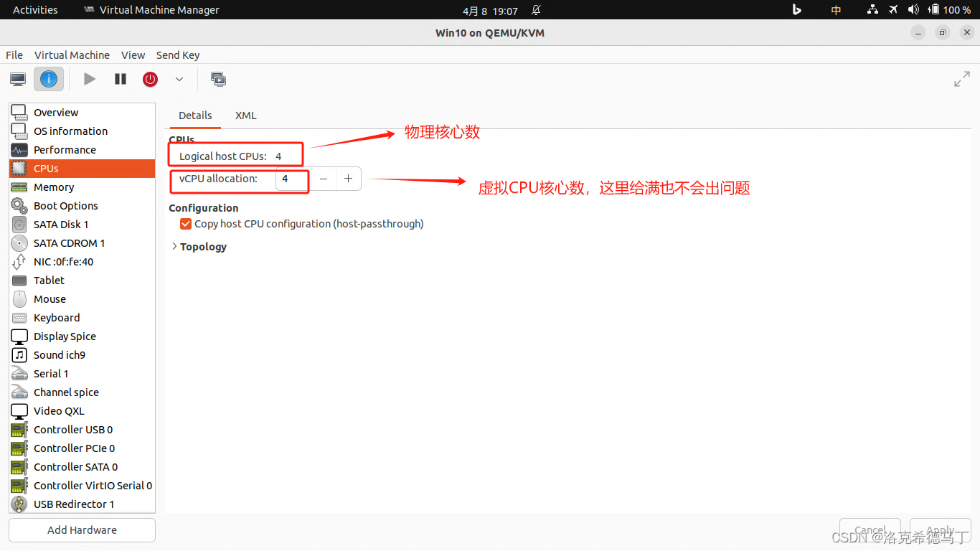Decrease vCPU allocation with minus button
Viewport: 980px width, 551px height.
coord(324,179)
